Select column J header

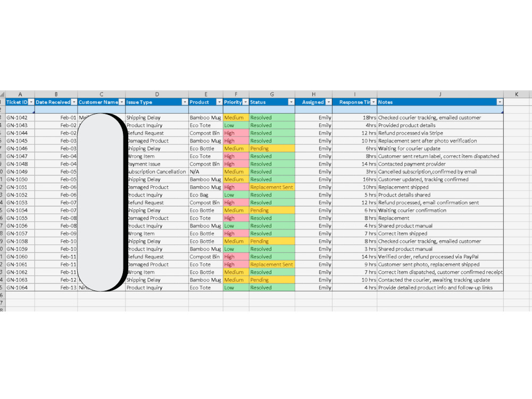[440, 94]
